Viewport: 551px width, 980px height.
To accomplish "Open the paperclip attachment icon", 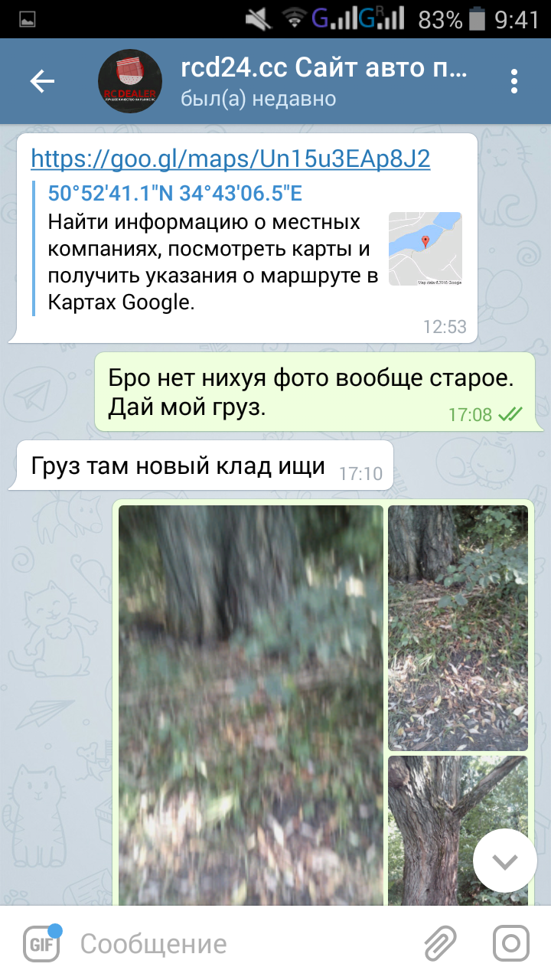I will pos(440,943).
